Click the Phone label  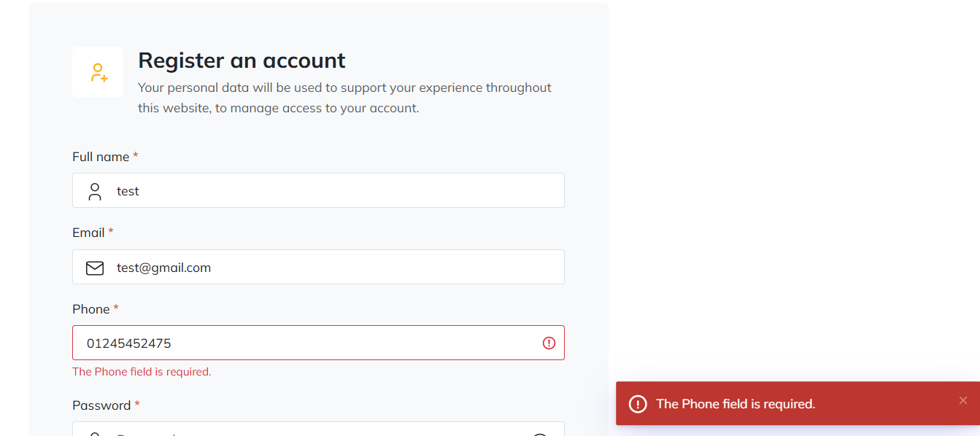click(x=91, y=309)
